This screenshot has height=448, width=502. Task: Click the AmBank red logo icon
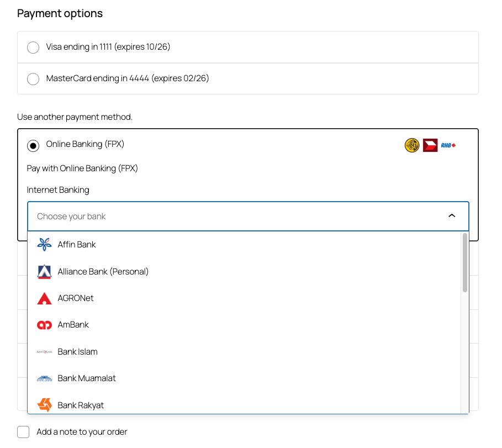point(44,325)
